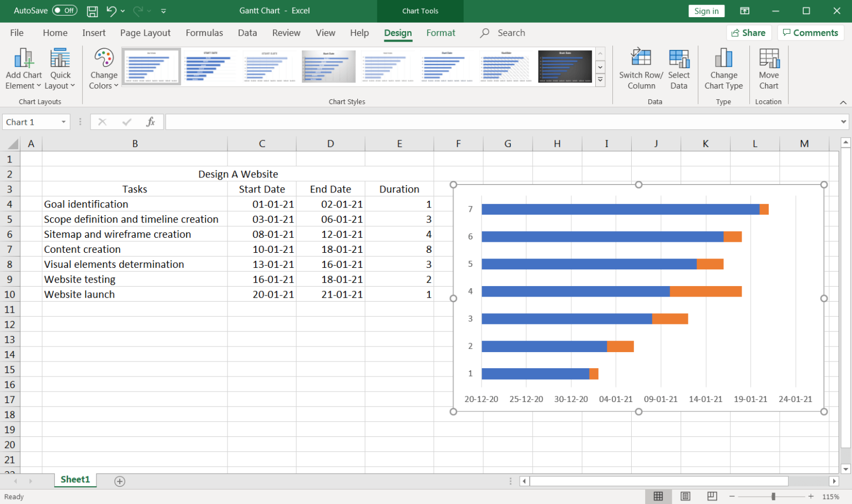Click the Save icon
The image size is (852, 504).
(92, 11)
